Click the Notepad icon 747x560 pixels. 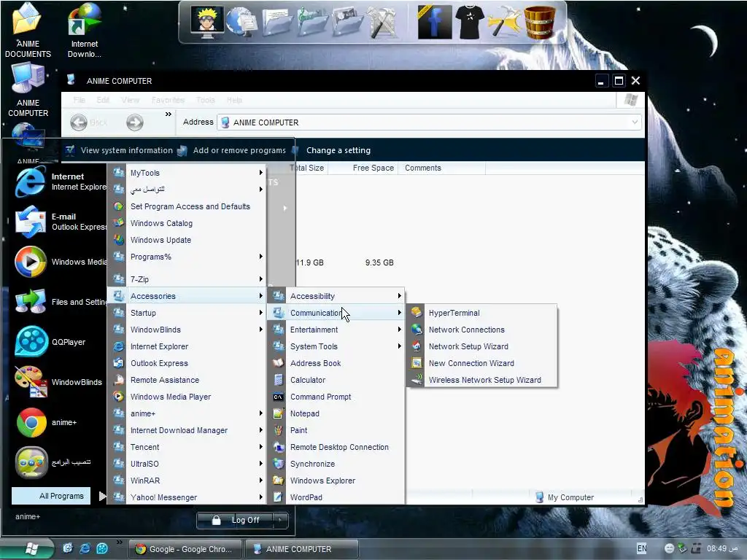[278, 413]
